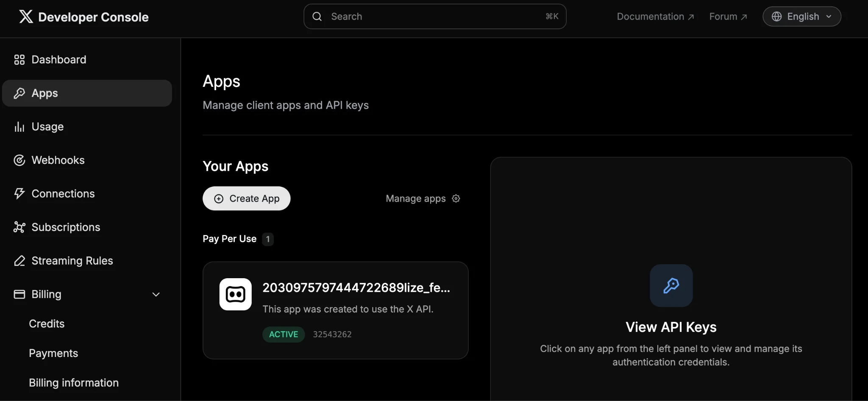Viewport: 868px width, 401px height.
Task: Click the plus icon in Create App
Action: point(219,199)
